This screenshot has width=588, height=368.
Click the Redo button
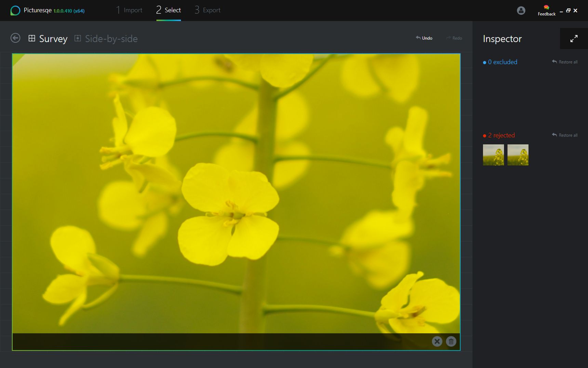[454, 38]
